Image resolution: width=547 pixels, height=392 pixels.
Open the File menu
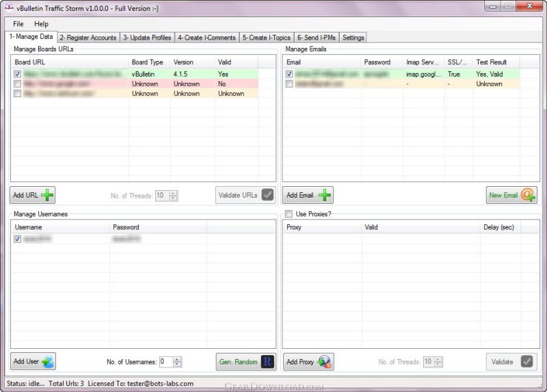coord(18,24)
